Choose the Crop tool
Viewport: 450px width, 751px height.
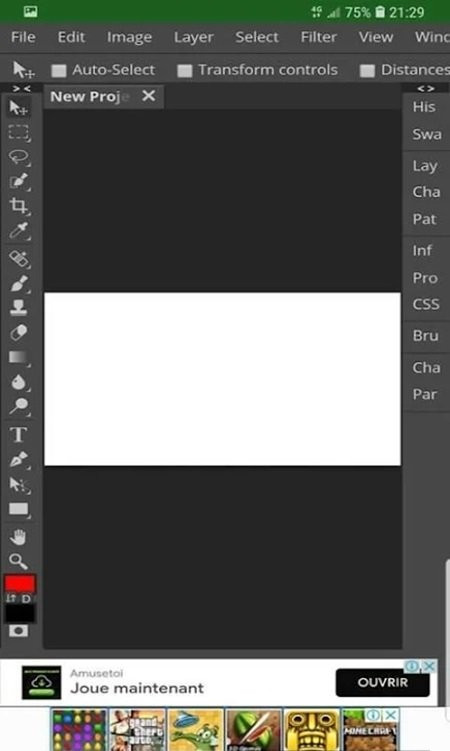19,206
